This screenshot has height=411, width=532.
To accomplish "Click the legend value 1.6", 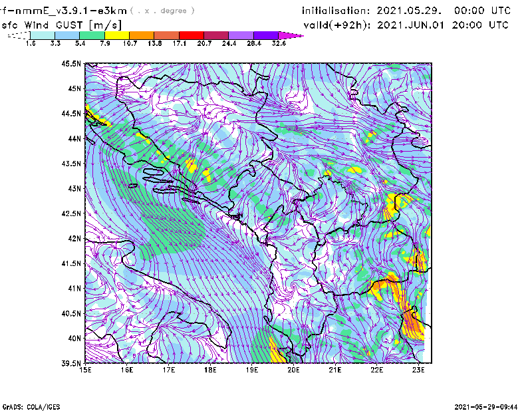I will click(x=31, y=43).
